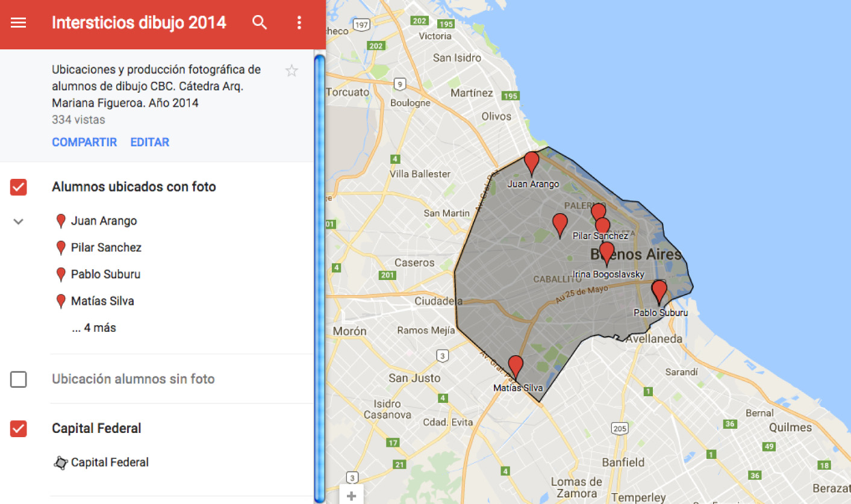Click the Matías Silva marker on the map
This screenshot has height=504, width=851.
516,368
